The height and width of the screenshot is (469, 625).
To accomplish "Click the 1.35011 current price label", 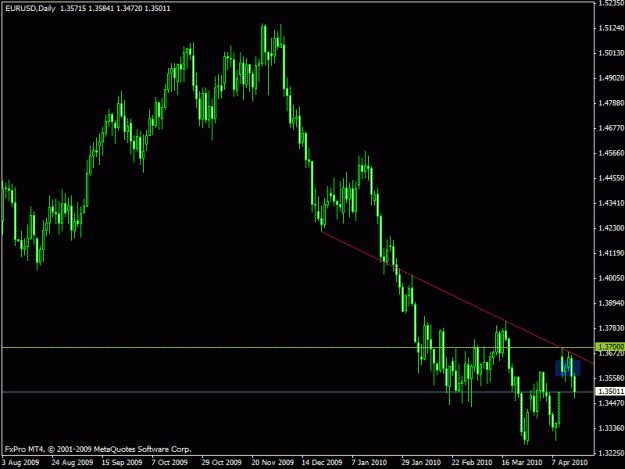I will click(610, 391).
